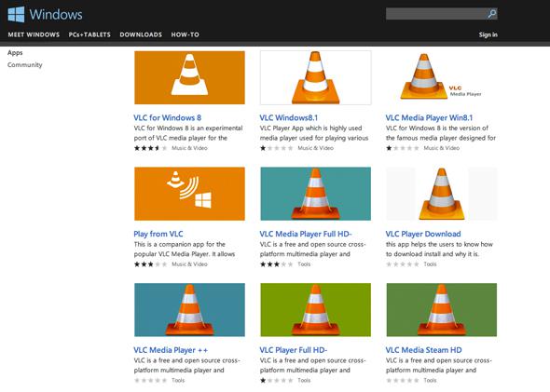Click star rating under Play from VLC

(150, 264)
